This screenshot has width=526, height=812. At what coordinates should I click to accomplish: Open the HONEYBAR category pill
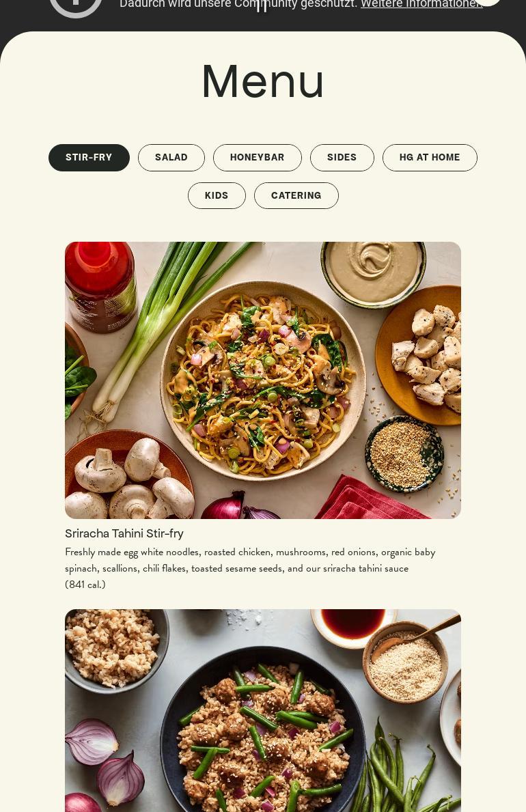click(257, 158)
